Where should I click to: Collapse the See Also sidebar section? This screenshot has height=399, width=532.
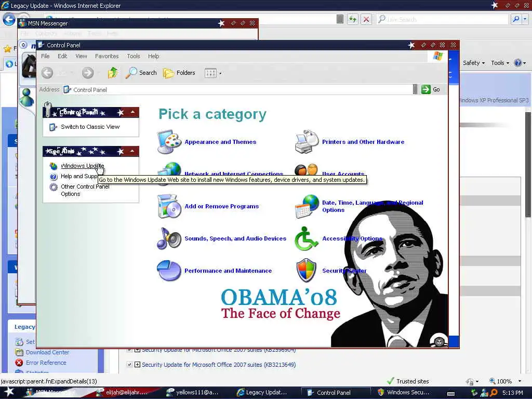point(132,151)
